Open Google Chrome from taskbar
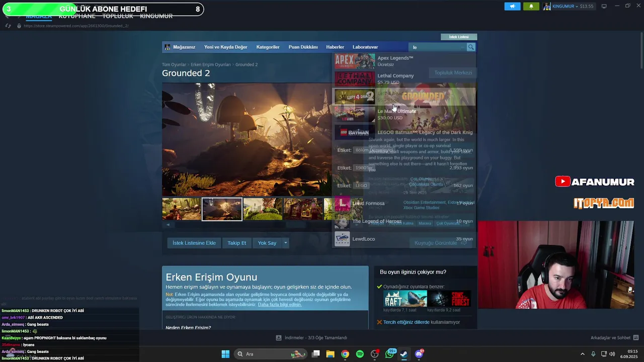The height and width of the screenshot is (362, 644). [x=345, y=354]
